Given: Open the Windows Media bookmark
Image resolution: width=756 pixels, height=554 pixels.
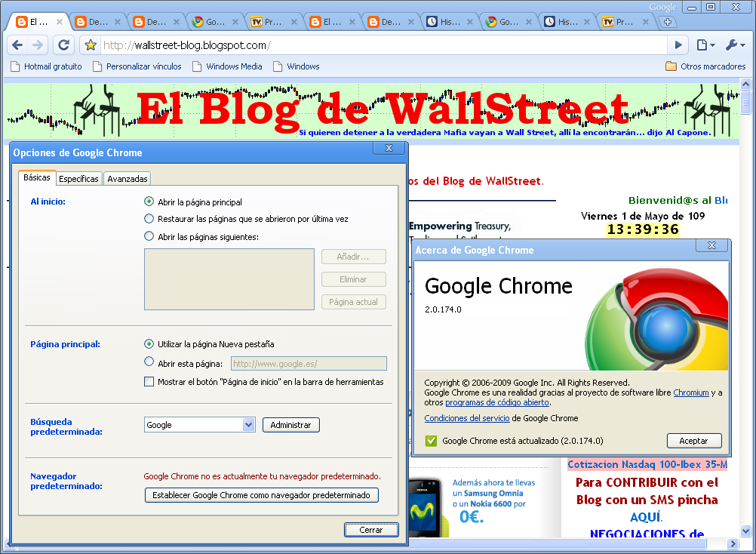Looking at the screenshot, I should click(x=227, y=66).
